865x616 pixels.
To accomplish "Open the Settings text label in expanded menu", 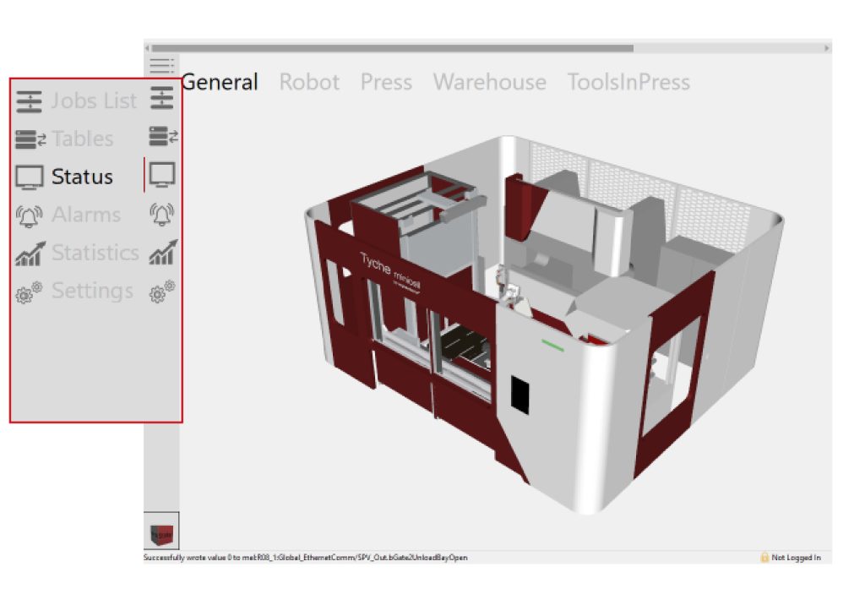I will 92,291.
